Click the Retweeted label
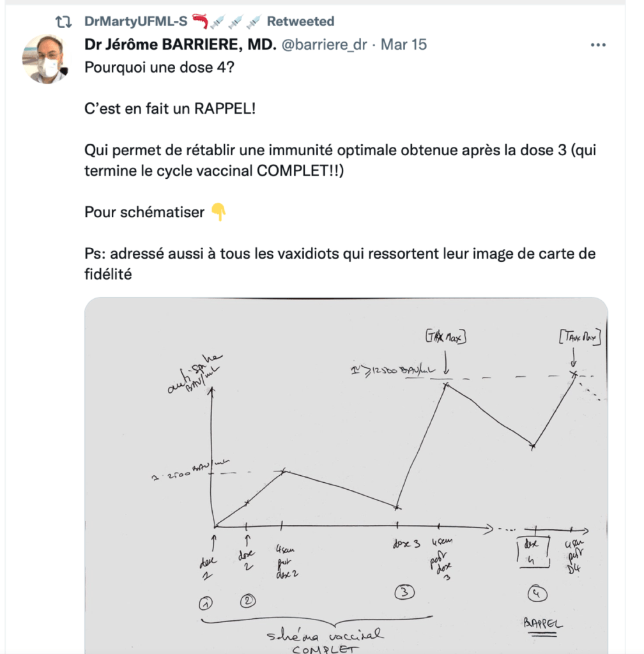This screenshot has height=654, width=644. (x=300, y=21)
